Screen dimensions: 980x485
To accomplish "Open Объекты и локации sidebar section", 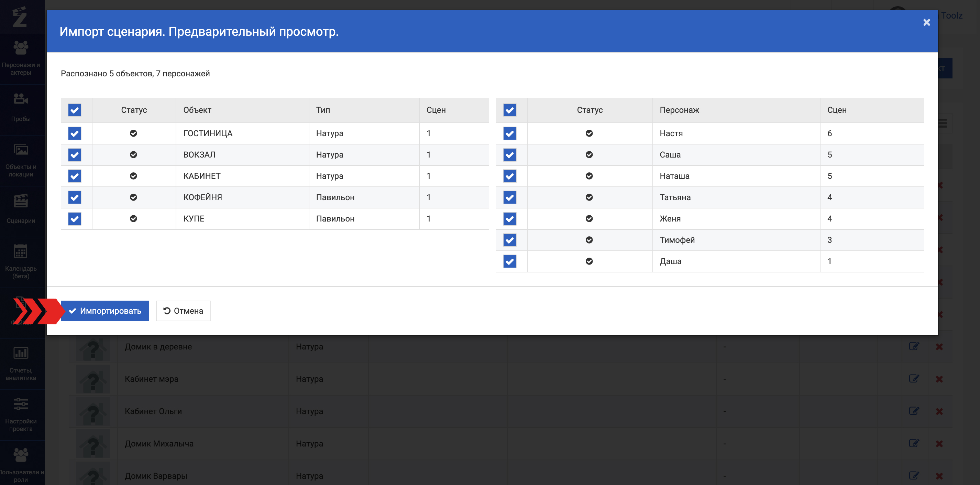I will (x=21, y=160).
